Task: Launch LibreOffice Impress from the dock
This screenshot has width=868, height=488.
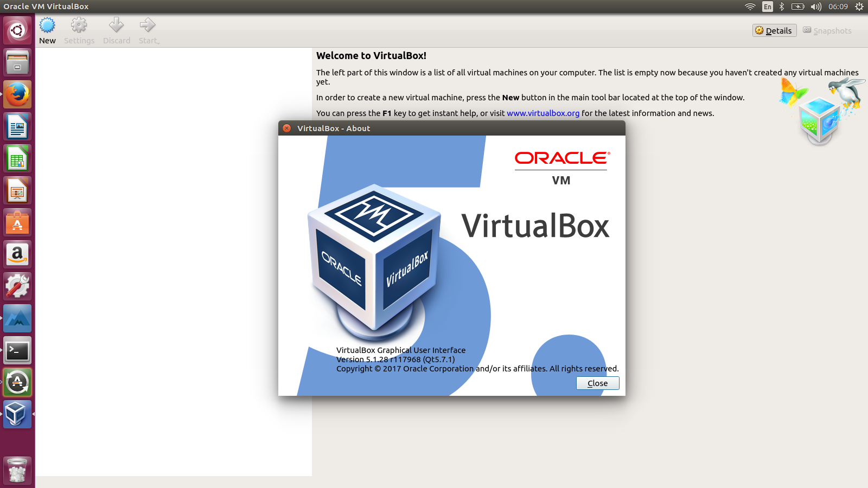Action: [x=17, y=190]
